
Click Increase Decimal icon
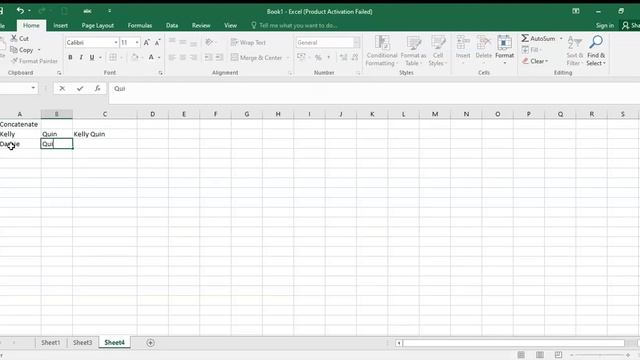click(343, 58)
